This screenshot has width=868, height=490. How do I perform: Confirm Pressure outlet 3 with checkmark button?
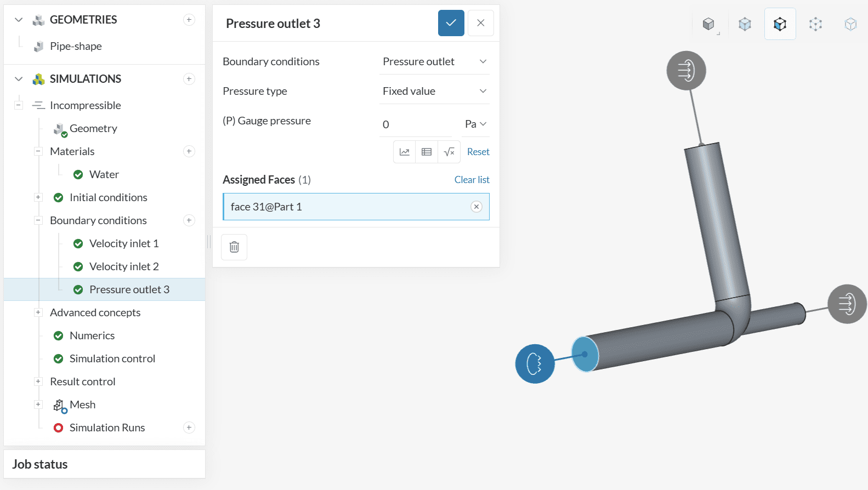[x=451, y=23]
